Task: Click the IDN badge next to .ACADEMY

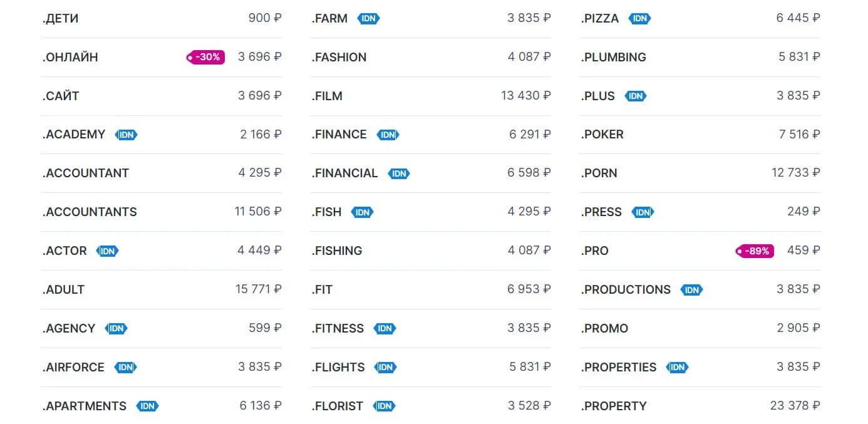Action: pyautogui.click(x=127, y=135)
